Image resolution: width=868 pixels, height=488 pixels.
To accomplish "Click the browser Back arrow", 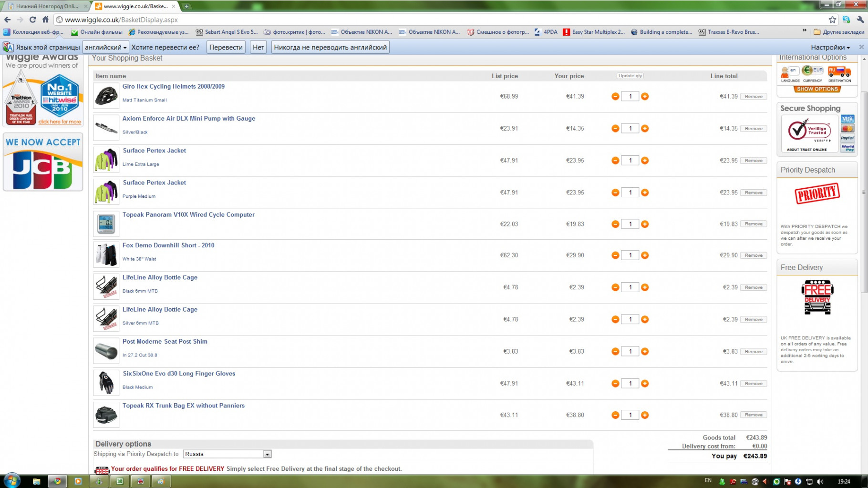I will [7, 20].
